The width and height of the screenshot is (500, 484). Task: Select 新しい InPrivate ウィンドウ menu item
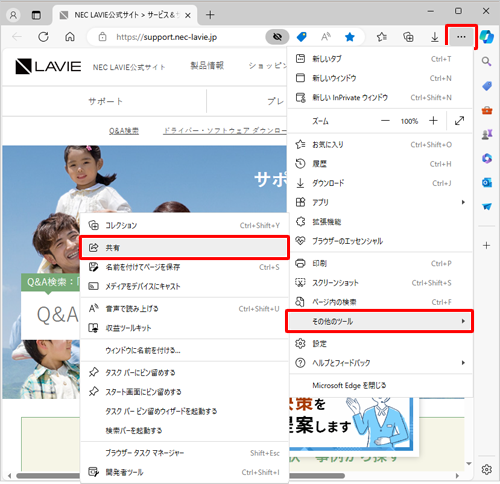pos(380,98)
